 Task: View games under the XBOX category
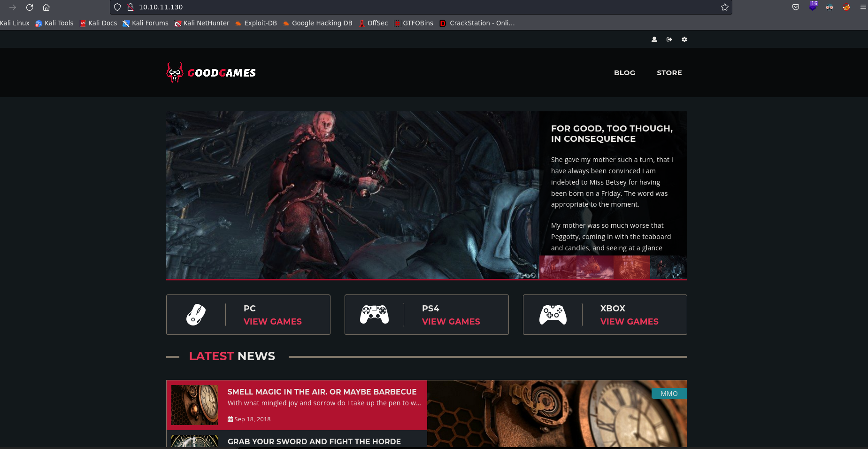(630, 322)
